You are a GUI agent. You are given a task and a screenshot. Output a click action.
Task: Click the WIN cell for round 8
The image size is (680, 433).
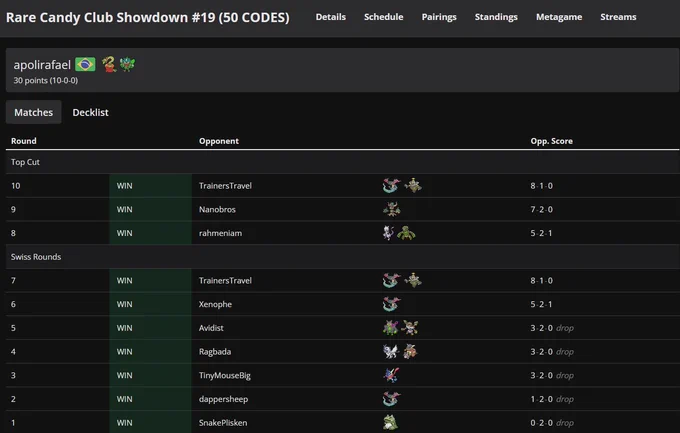point(150,233)
